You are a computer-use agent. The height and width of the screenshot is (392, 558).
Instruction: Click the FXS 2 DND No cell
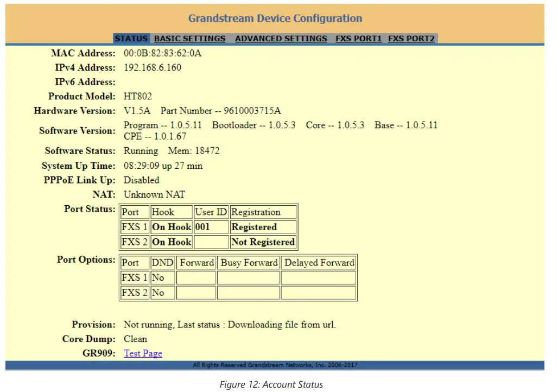click(162, 293)
